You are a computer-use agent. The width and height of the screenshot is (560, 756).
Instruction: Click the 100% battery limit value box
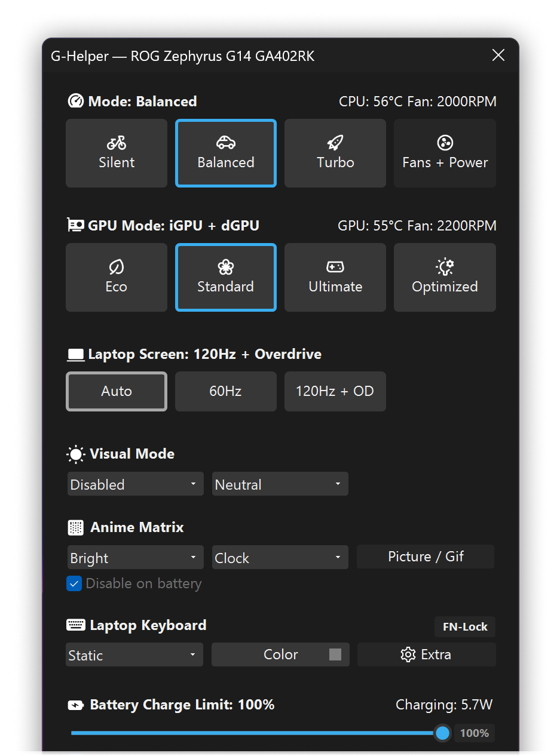475,733
